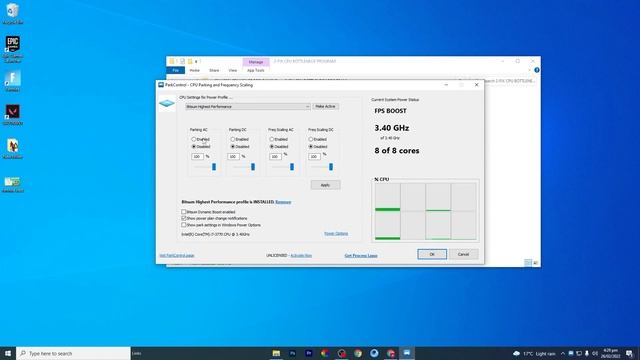Viewport: 640px width, 360px height.
Task: Select Parking AC Disabled radio button
Action: tap(194, 147)
